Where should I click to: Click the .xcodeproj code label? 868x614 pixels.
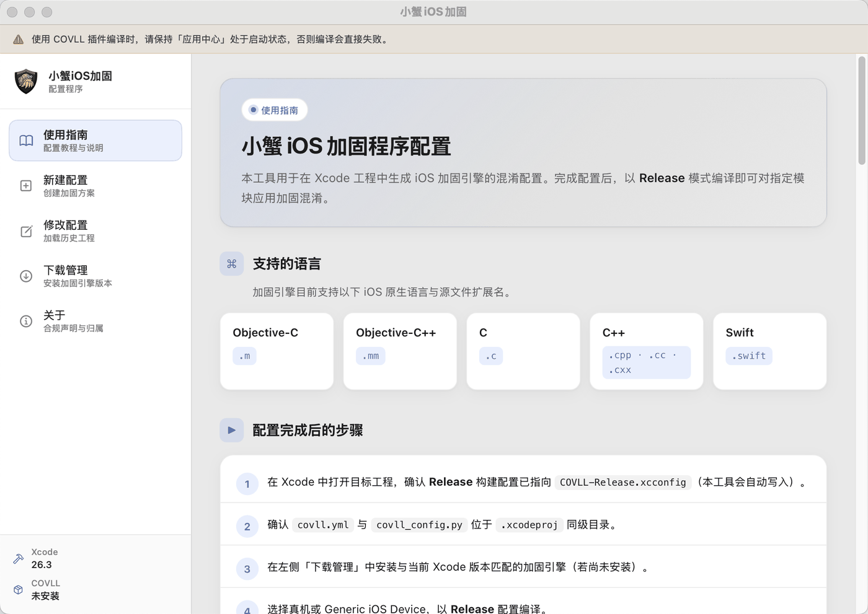coord(529,525)
